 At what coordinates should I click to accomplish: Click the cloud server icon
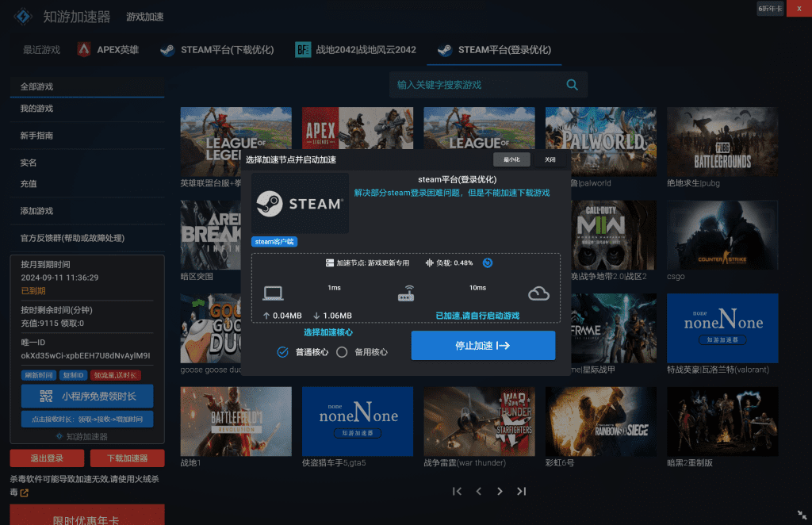coord(538,293)
